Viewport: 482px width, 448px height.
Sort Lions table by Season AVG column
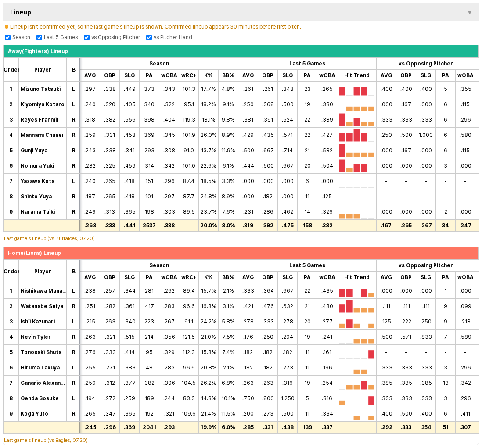pos(90,277)
